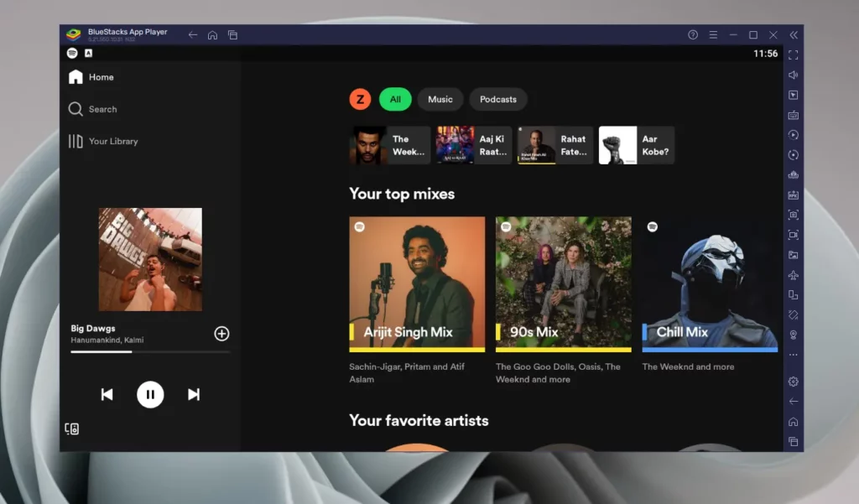The width and height of the screenshot is (859, 504).
Task: Open The Weeknd shortcut tile
Action: 389,145
